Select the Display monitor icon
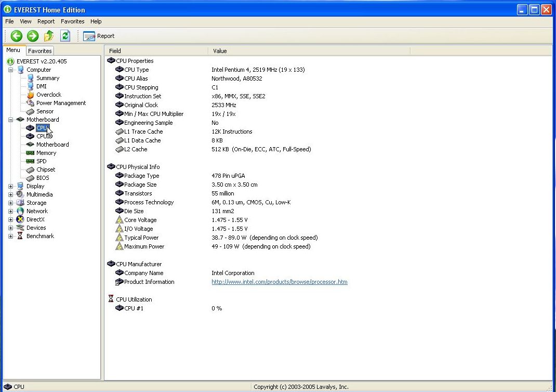The image size is (556, 392). pyautogui.click(x=21, y=186)
